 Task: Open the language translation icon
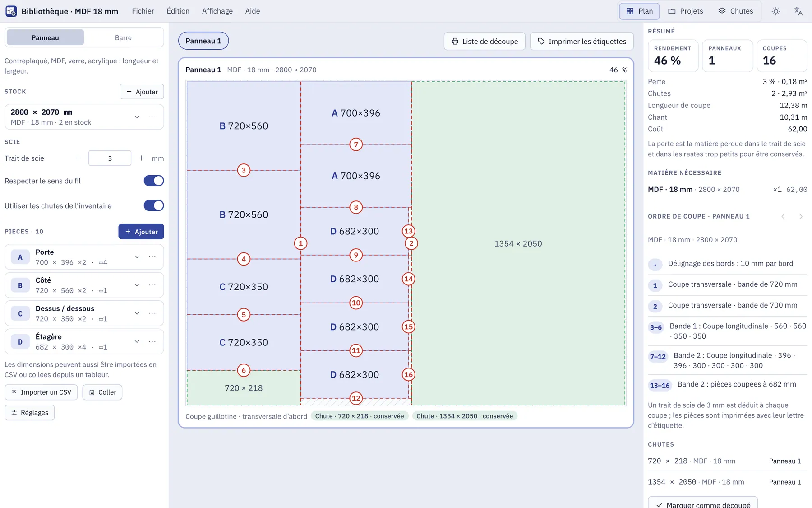[798, 11]
